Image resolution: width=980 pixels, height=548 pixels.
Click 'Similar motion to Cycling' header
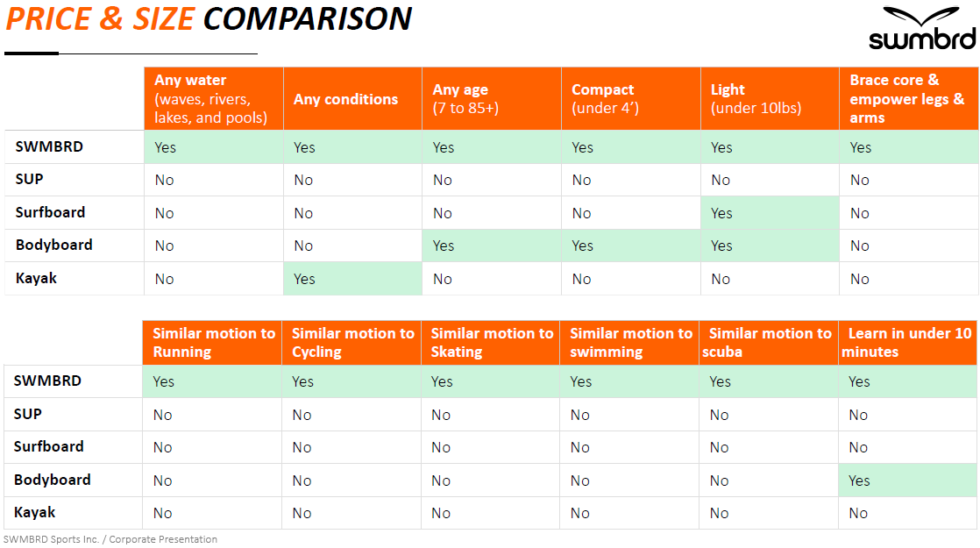(352, 343)
